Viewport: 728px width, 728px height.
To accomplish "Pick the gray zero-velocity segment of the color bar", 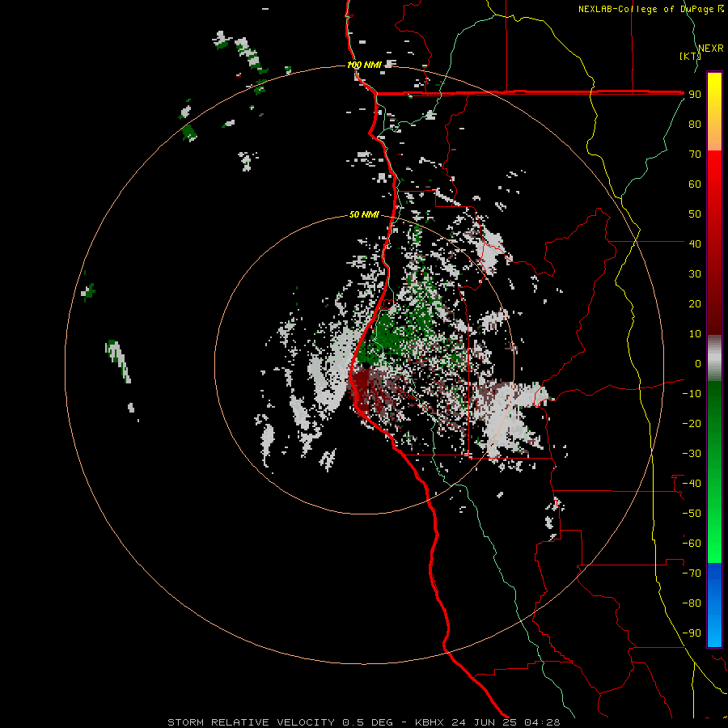I will [714, 358].
